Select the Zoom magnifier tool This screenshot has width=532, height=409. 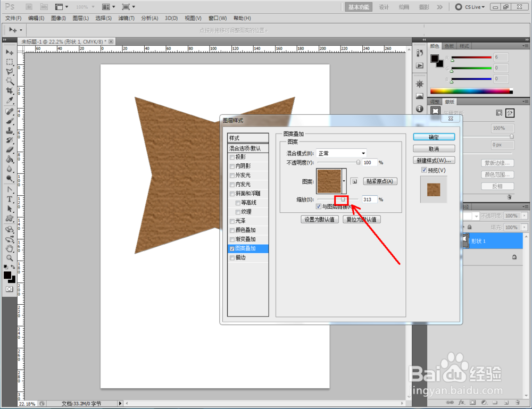pyautogui.click(x=10, y=258)
